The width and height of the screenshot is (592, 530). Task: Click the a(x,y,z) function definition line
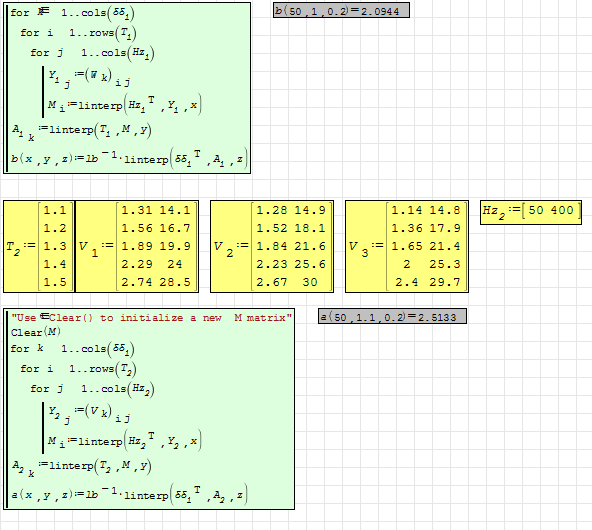pos(129,495)
